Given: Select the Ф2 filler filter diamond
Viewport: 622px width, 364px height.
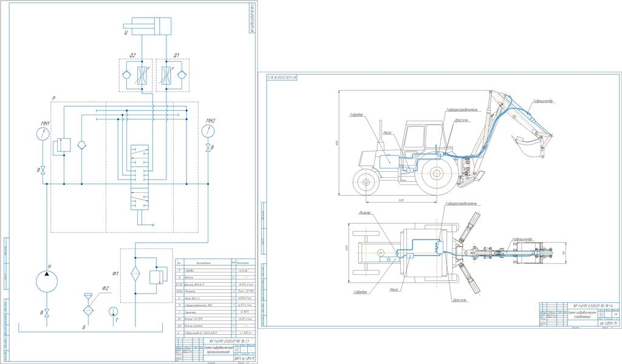Looking at the screenshot, I should click(x=87, y=310).
